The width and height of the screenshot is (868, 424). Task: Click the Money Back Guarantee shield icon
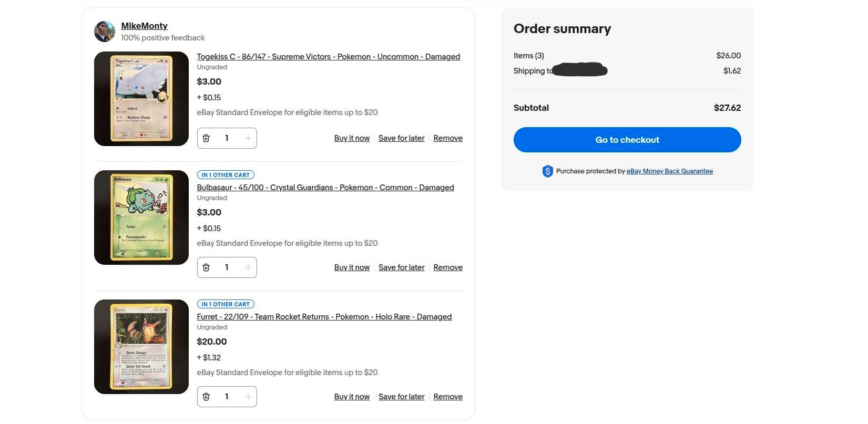(547, 171)
